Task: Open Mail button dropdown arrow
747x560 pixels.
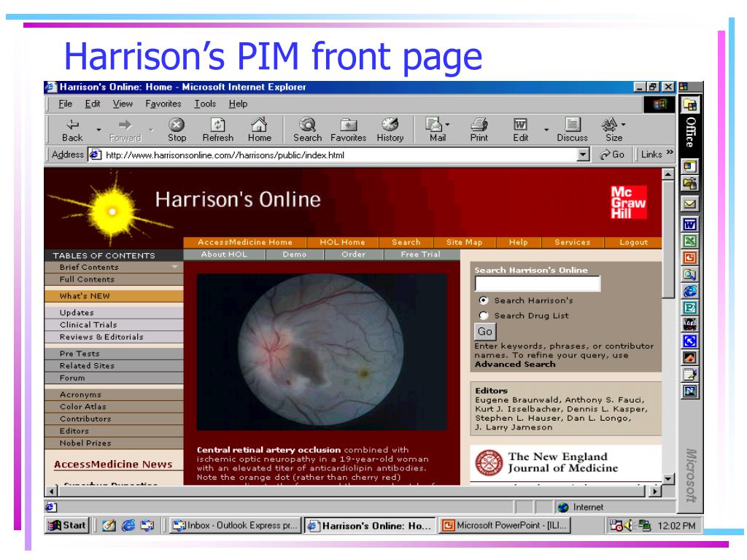Action: pyautogui.click(x=447, y=125)
